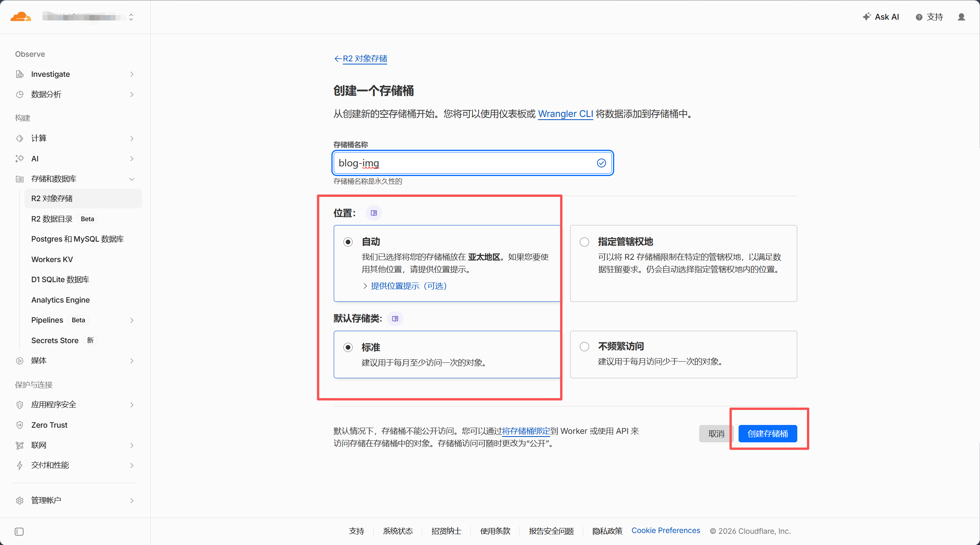Image resolution: width=980 pixels, height=545 pixels.
Task: Open the 将存储桶绑定 link
Action: point(526,431)
